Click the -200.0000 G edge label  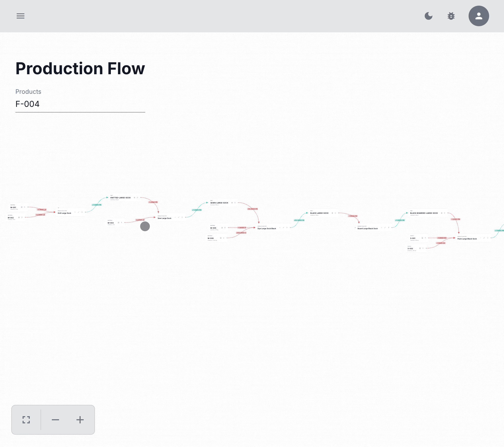pos(241,233)
